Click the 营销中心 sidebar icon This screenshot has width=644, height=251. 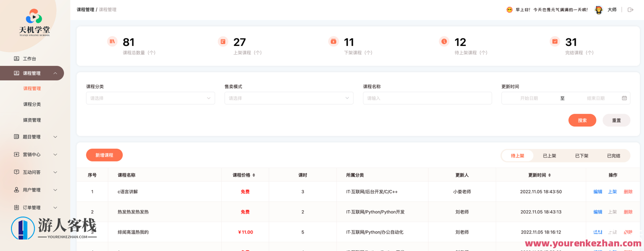point(17,155)
